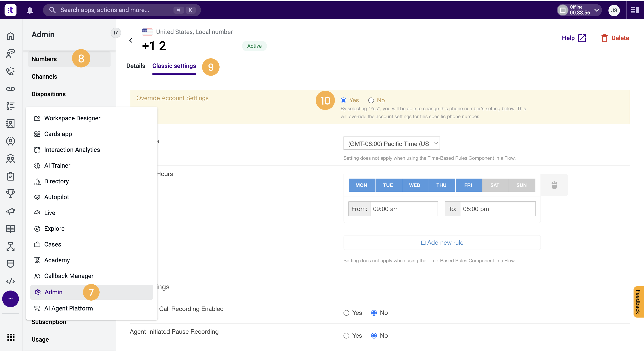The width and height of the screenshot is (644, 351).
Task: Open the team people icon in sidebar
Action: point(11,159)
